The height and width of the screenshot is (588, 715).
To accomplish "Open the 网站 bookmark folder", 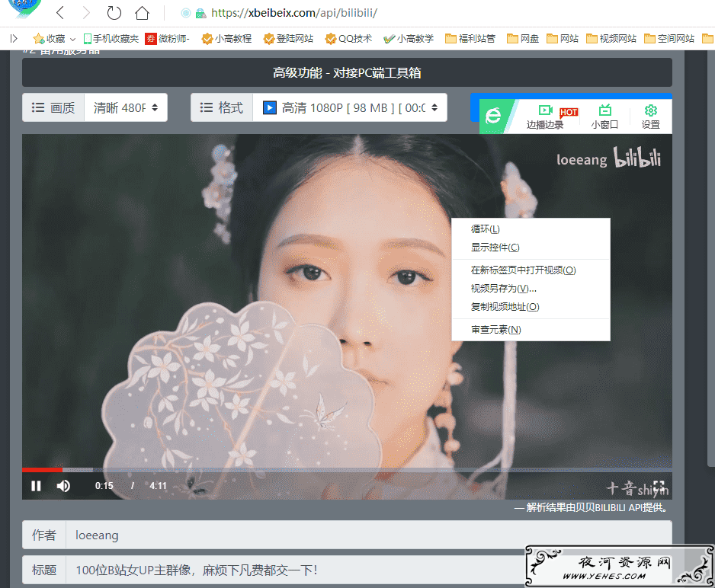I will pyautogui.click(x=563, y=39).
